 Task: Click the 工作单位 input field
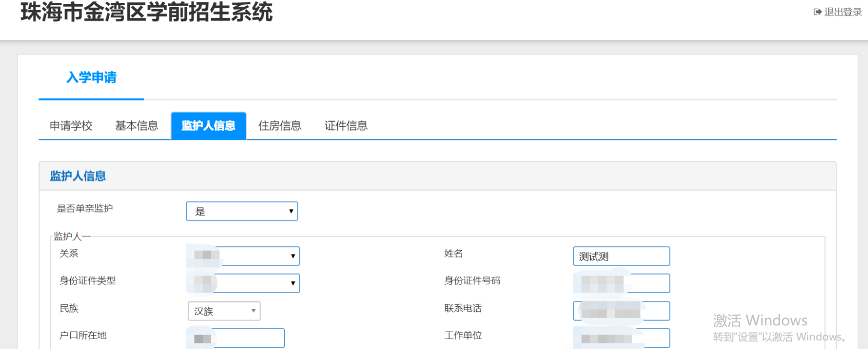(x=621, y=338)
